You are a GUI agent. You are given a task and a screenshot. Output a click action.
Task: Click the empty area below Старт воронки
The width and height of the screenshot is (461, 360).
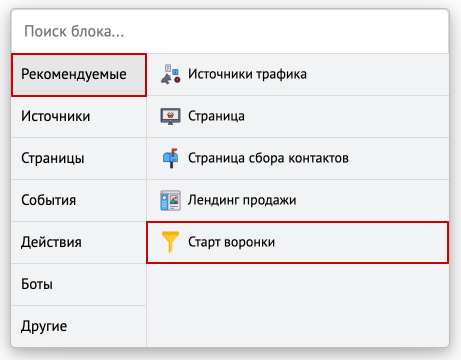click(x=298, y=305)
